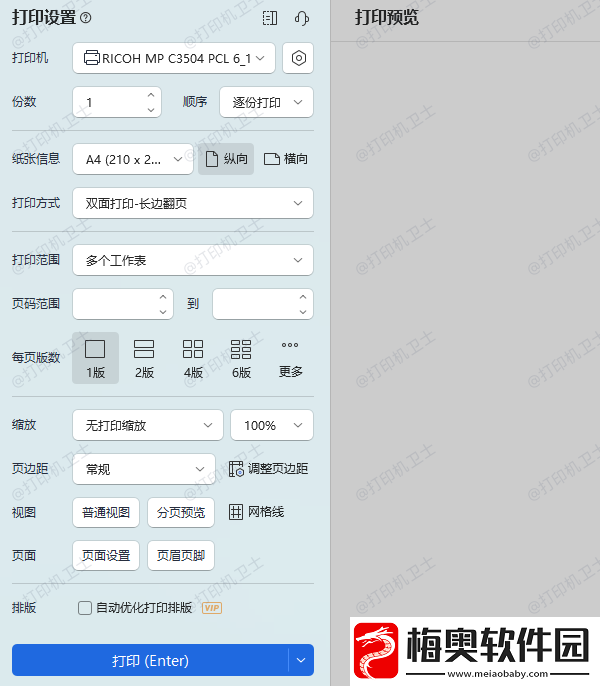Enable 自动优化打印排版 checkbox
This screenshot has width=600, height=686.
85,608
